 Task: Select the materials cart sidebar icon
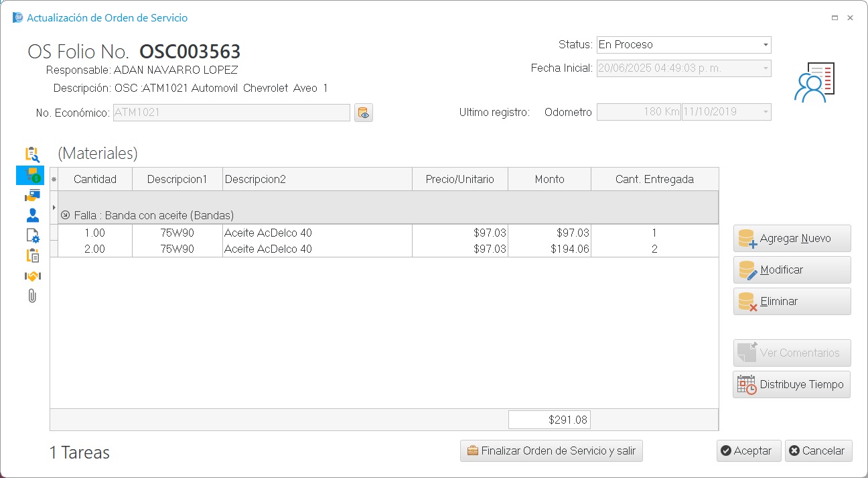[31, 176]
